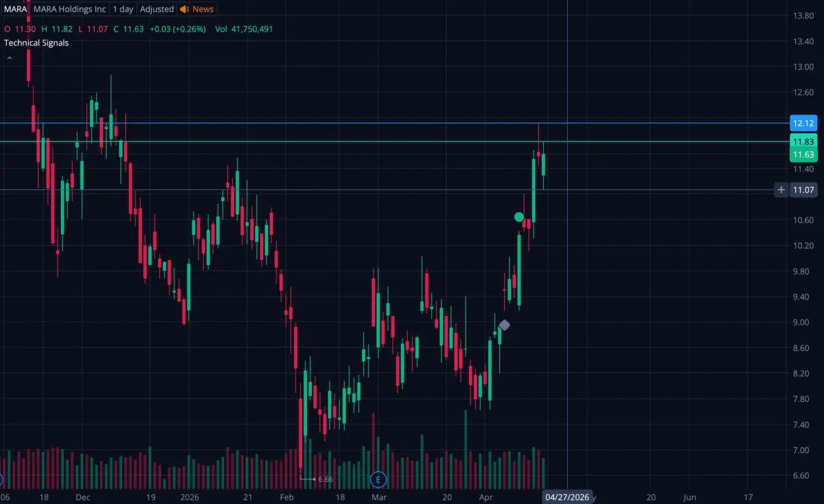824x504 pixels.
Task: Click the 13.00 price axis label
Action: pos(803,67)
